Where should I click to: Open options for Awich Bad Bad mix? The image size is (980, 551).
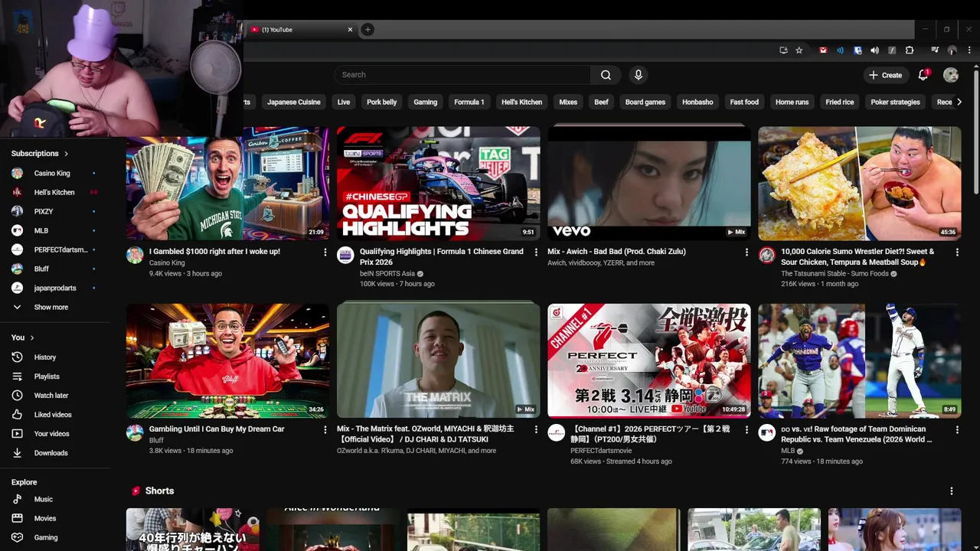(x=746, y=252)
